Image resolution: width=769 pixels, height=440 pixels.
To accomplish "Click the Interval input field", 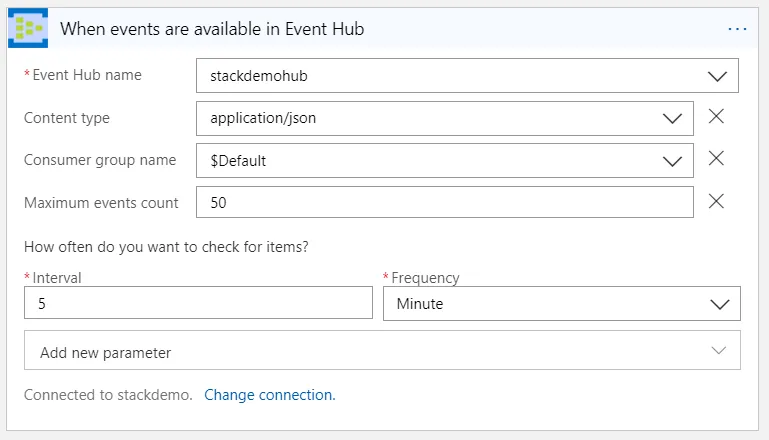I will click(198, 303).
